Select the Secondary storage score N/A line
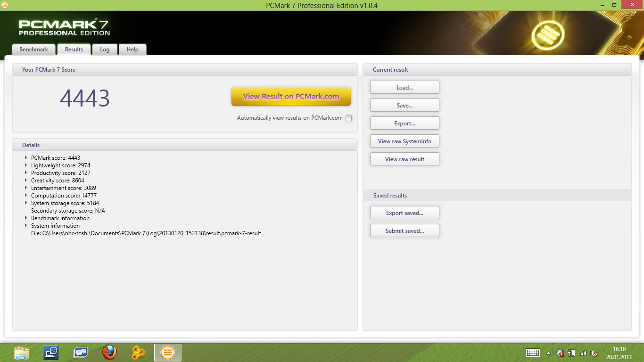 click(68, 211)
